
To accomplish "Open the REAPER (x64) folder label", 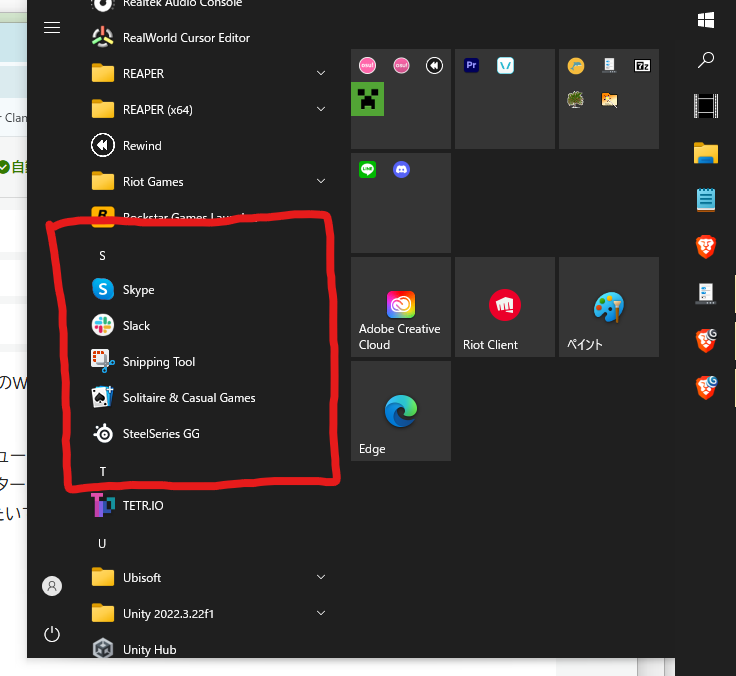I will [x=158, y=110].
